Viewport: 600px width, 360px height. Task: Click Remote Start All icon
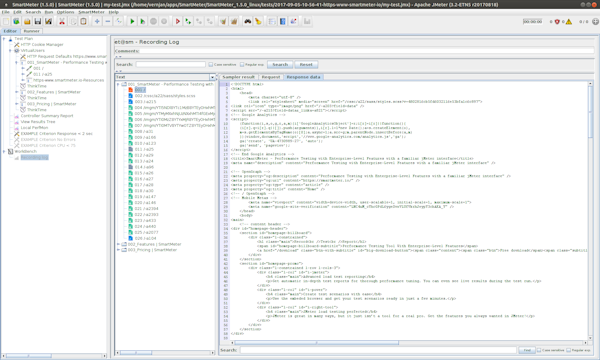coord(188,21)
